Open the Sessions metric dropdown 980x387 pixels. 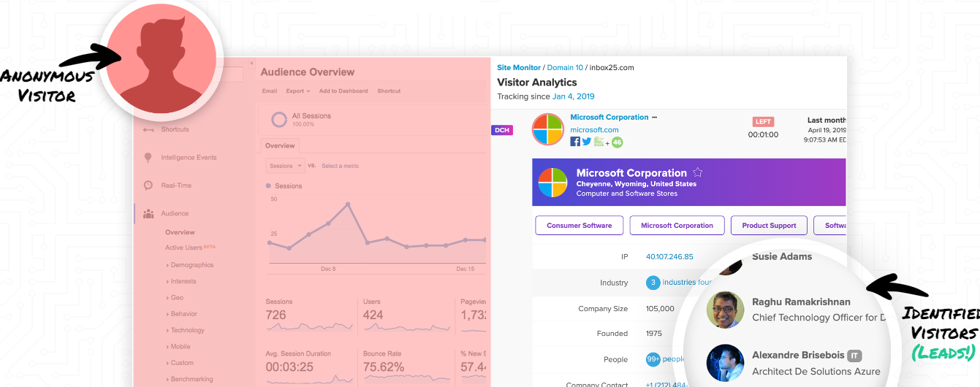[284, 166]
